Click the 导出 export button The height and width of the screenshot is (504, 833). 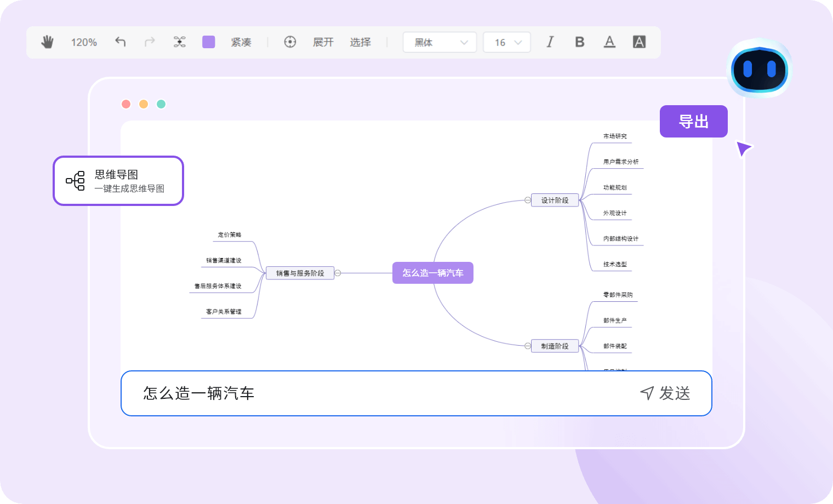(x=693, y=121)
